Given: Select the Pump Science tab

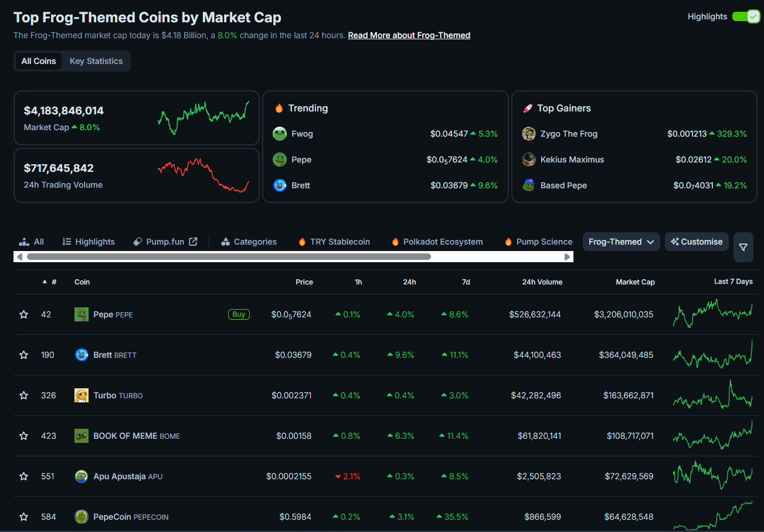Looking at the screenshot, I should point(538,242).
